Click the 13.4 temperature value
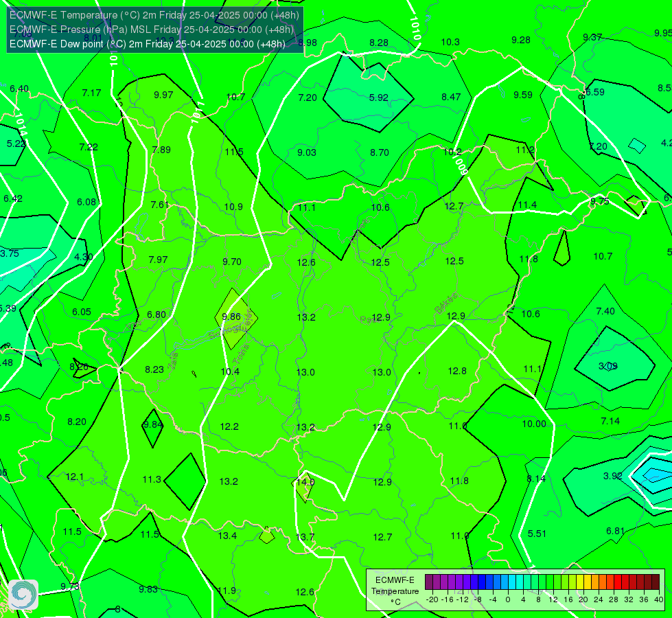Screen dimensions: 672x618 tap(227, 536)
